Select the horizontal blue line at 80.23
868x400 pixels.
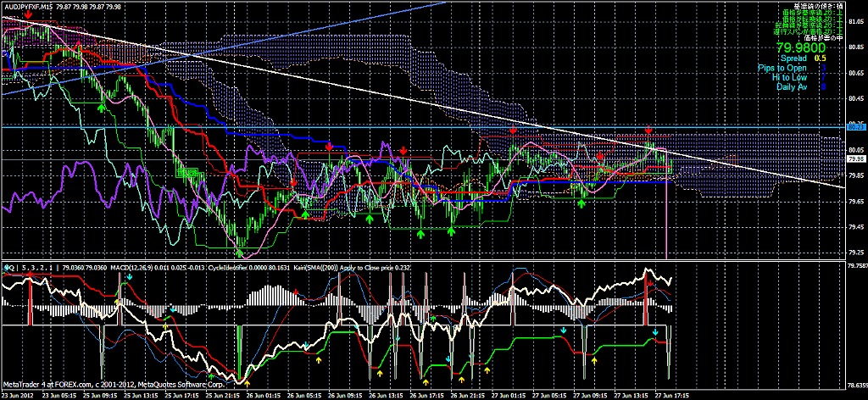[423, 126]
